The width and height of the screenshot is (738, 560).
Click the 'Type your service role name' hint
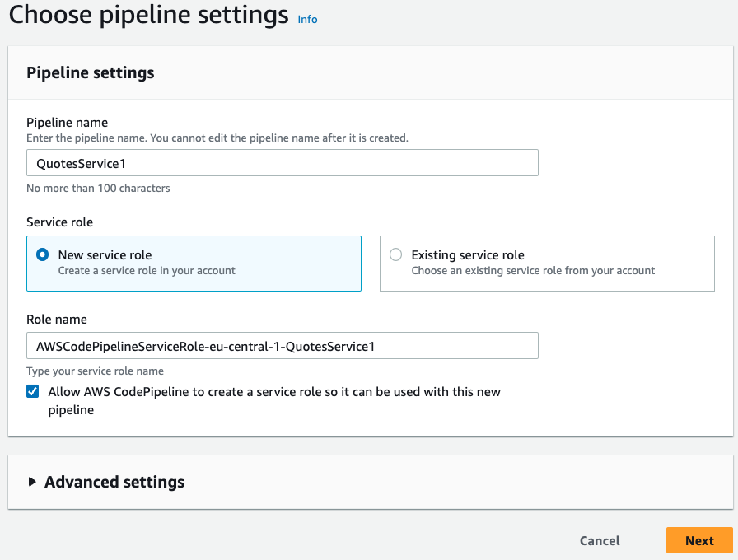pos(95,371)
